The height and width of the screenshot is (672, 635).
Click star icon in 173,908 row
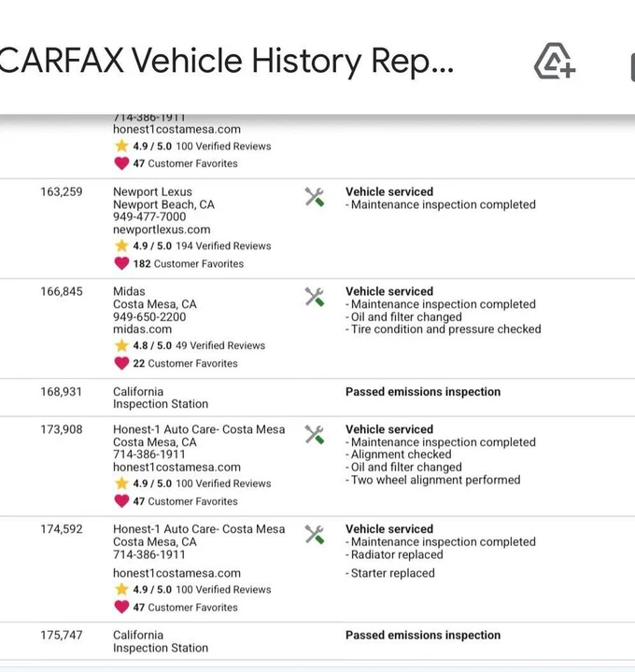[121, 483]
